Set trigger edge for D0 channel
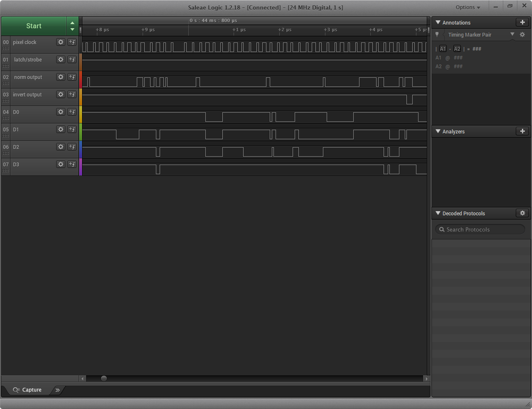The height and width of the screenshot is (409, 532). coord(72,112)
